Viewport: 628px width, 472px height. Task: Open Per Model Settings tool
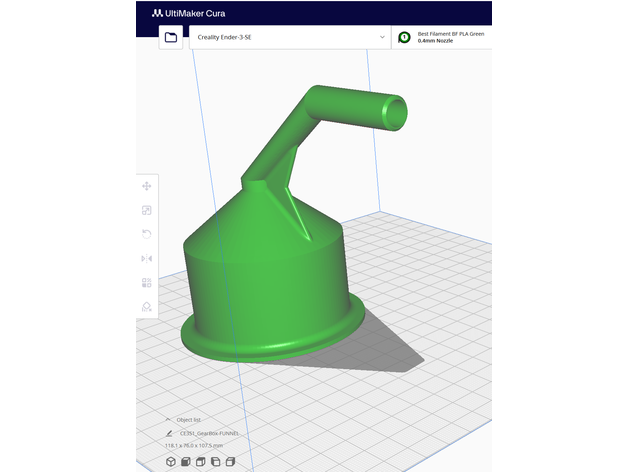coord(147,283)
